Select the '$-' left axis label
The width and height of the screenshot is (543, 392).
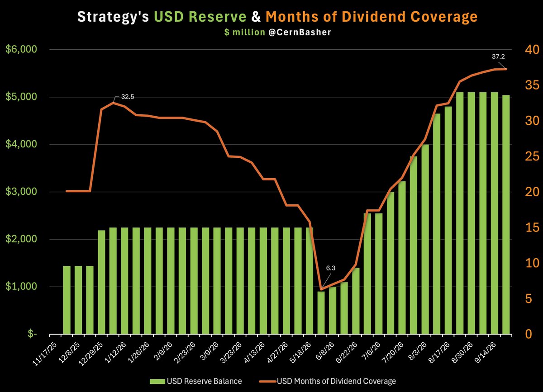pos(32,334)
